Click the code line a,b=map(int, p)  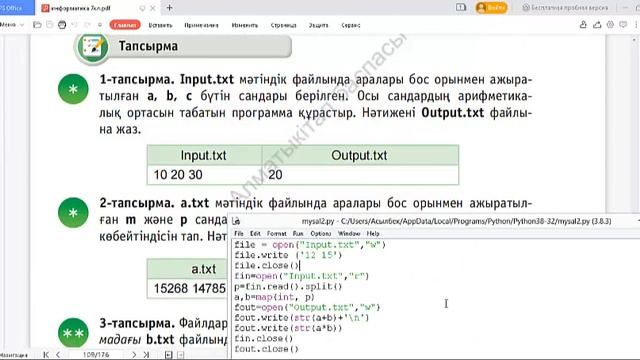click(275, 297)
